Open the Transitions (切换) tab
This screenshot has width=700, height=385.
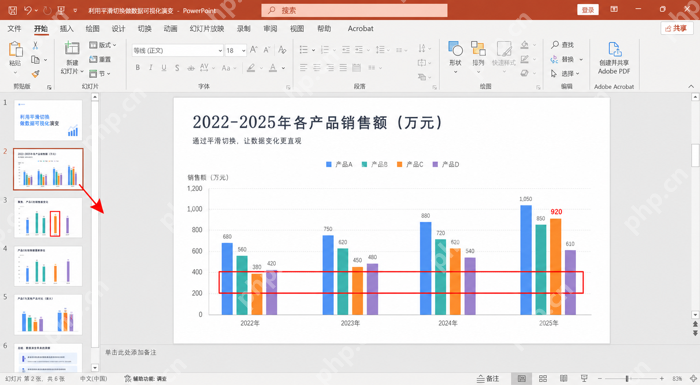coord(144,29)
